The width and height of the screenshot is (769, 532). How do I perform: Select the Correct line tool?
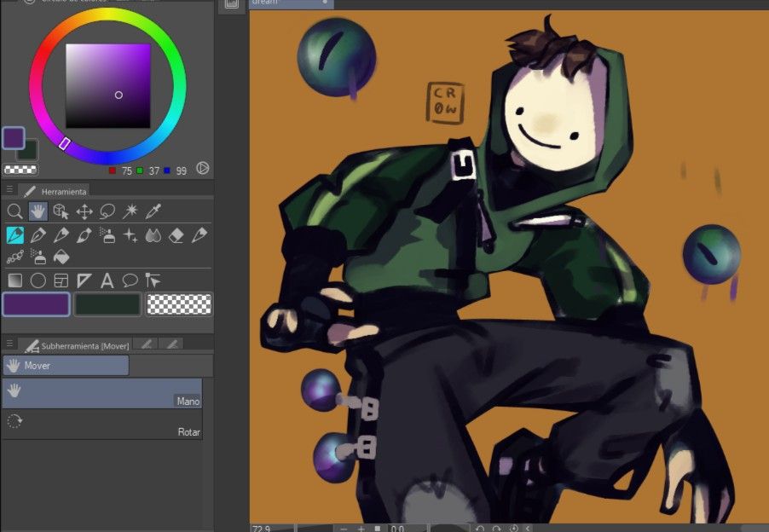tap(153, 280)
